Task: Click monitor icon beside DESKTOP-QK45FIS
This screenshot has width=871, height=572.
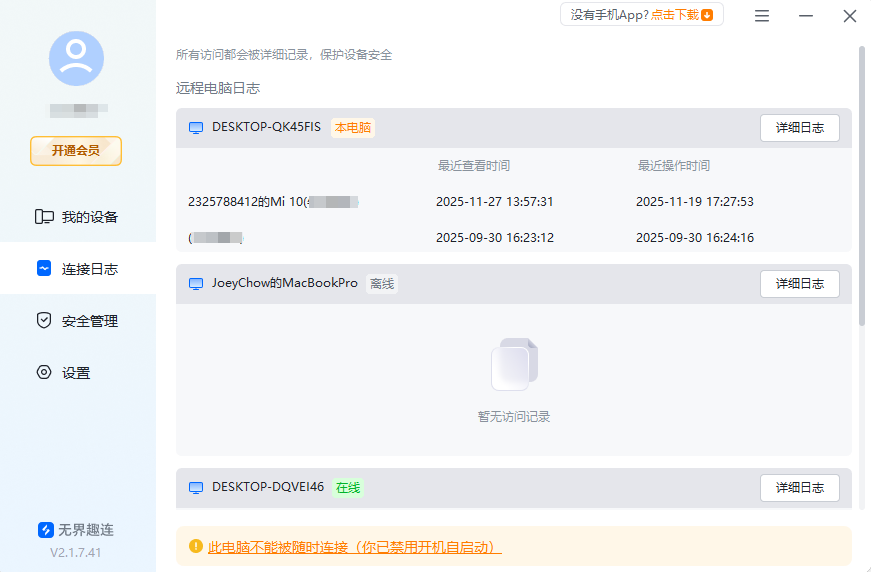Action: [196, 128]
